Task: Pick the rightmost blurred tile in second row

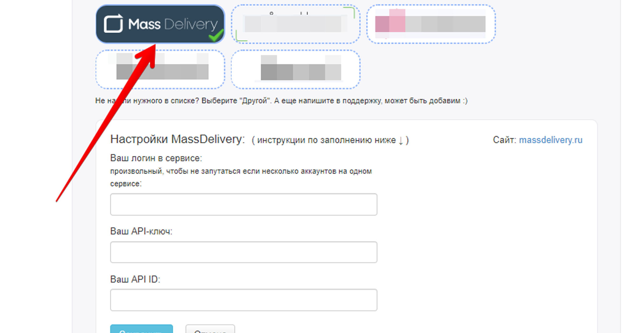Action: tap(295, 69)
